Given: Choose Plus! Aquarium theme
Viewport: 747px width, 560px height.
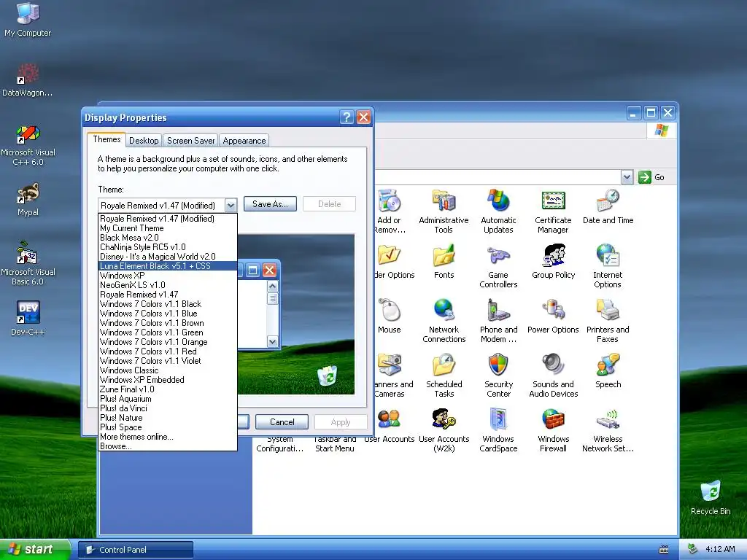Looking at the screenshot, I should pos(168,399).
